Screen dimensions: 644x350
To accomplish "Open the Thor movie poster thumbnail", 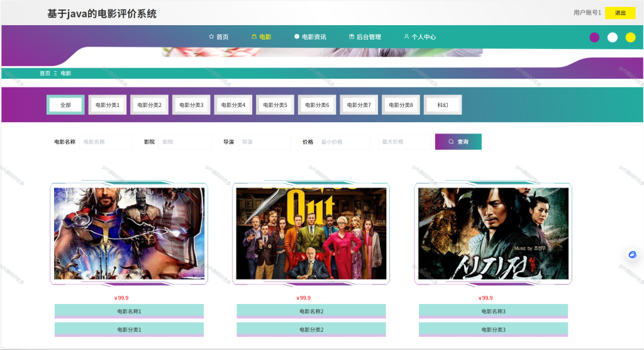I will (130, 234).
